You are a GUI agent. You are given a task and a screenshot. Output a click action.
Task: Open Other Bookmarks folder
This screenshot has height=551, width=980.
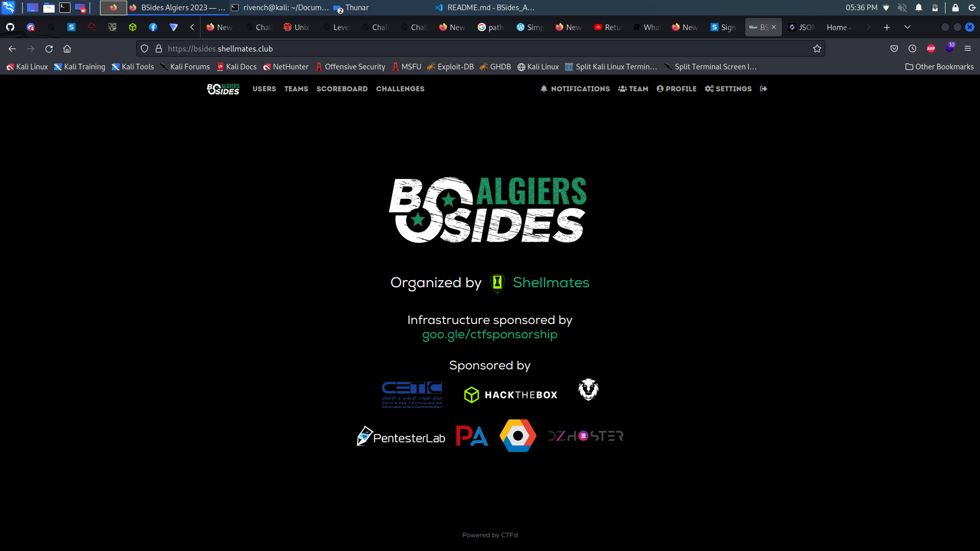tap(939, 67)
